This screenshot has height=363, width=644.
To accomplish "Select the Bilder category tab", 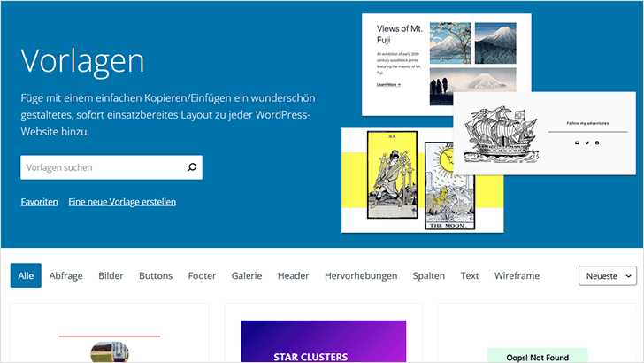I will point(111,275).
